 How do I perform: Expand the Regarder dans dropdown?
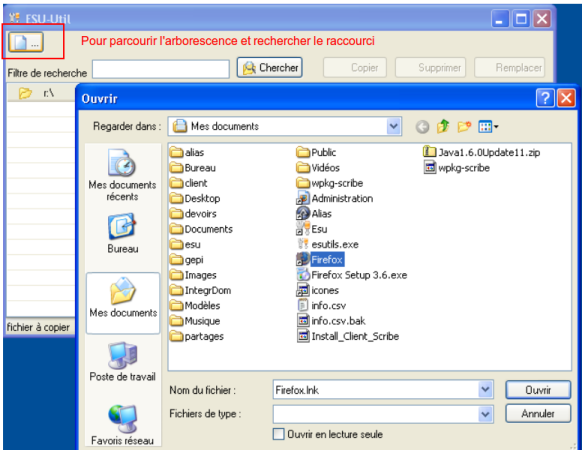click(393, 126)
